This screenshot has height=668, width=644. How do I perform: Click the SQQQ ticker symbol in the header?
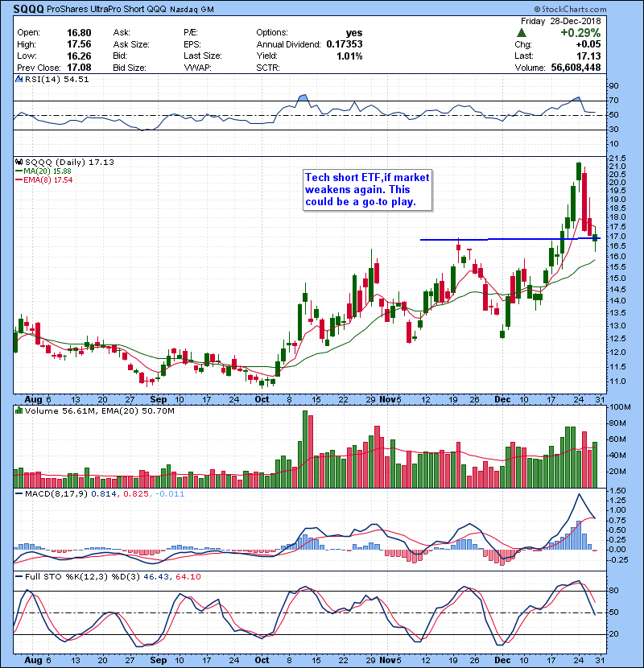(x=28, y=9)
